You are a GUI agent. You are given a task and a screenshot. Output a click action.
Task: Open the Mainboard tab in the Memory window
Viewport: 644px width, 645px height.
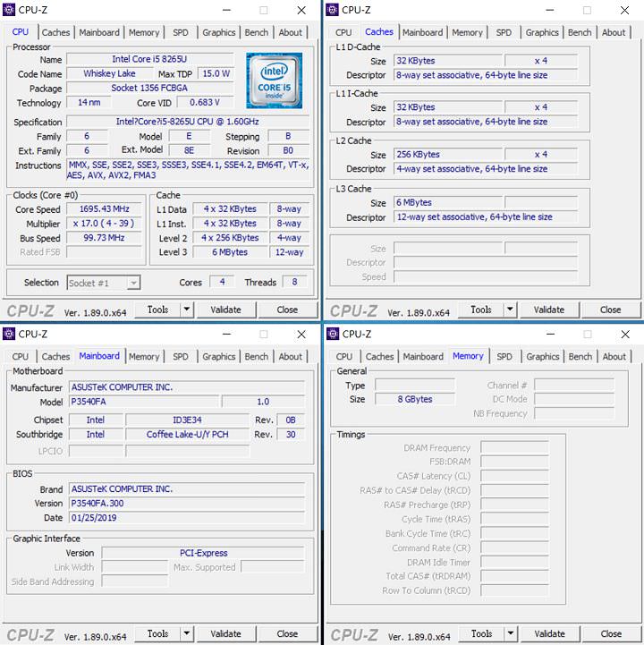[x=423, y=357]
